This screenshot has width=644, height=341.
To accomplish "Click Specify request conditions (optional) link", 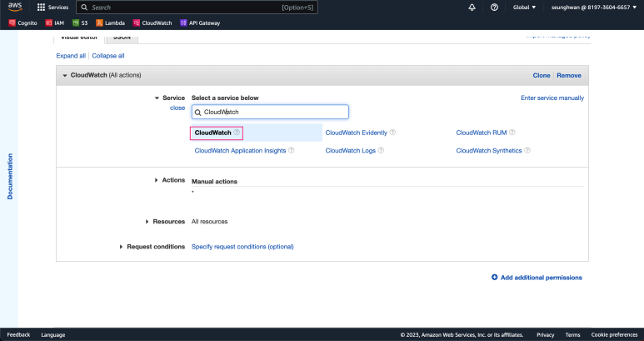I will click(242, 247).
